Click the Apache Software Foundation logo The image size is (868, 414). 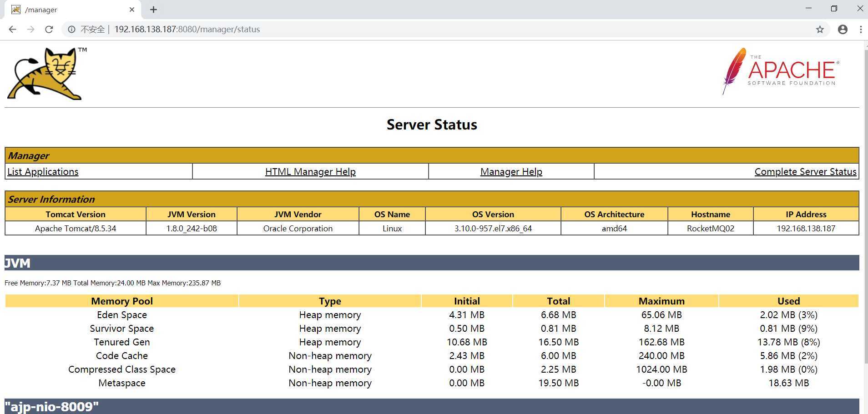click(781, 71)
